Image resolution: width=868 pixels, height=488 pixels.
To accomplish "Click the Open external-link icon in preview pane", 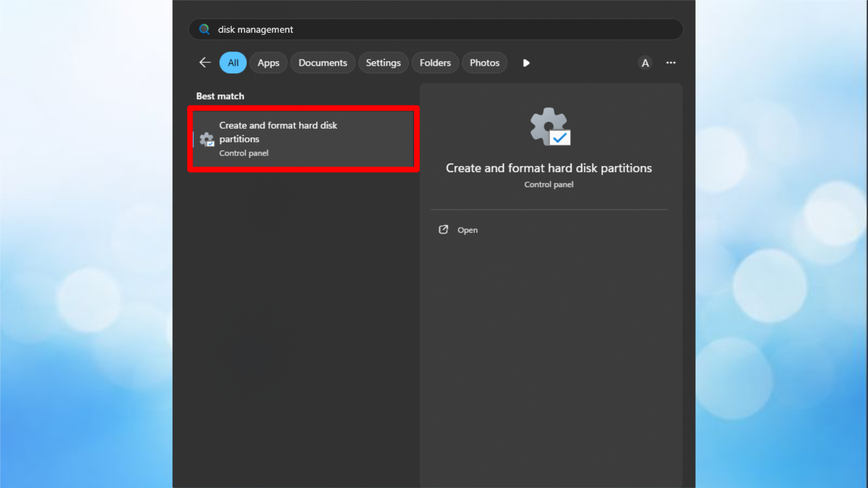I will point(443,230).
